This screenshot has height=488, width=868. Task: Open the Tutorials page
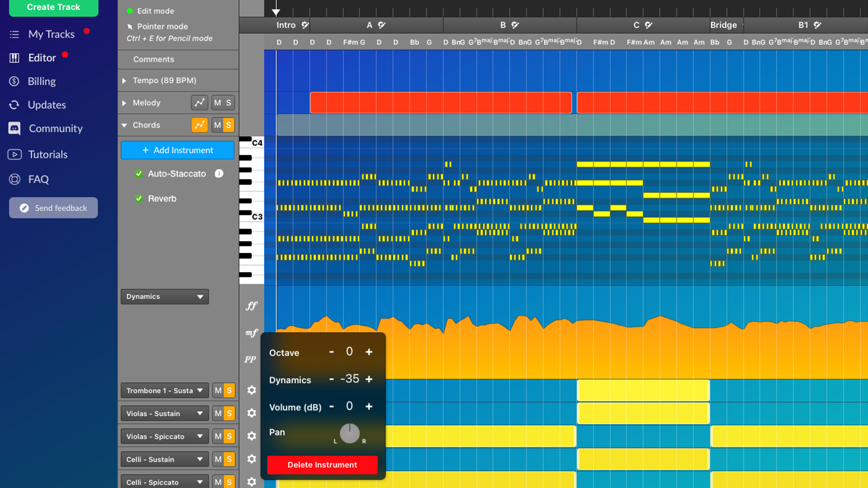tap(48, 154)
